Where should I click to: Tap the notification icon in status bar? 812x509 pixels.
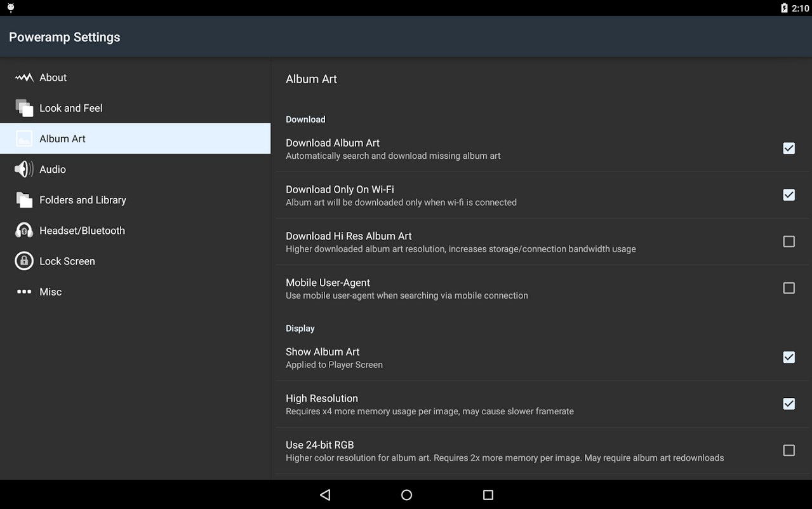(x=11, y=8)
